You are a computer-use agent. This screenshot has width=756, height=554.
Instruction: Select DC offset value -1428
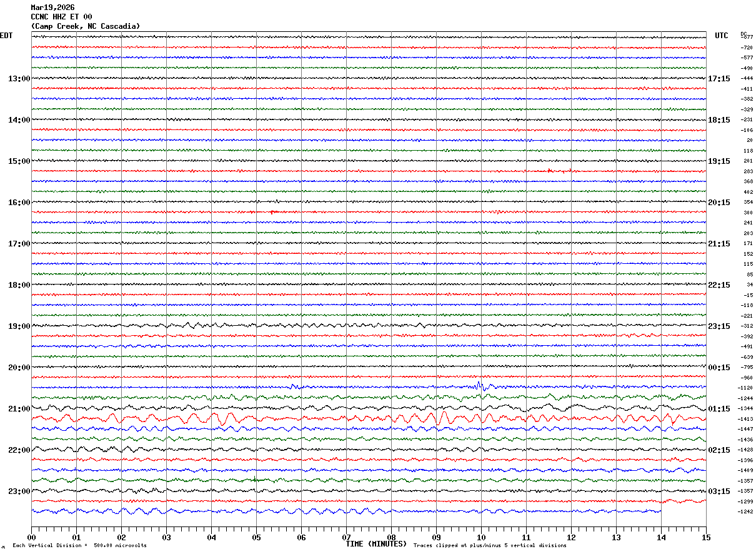coord(746,450)
